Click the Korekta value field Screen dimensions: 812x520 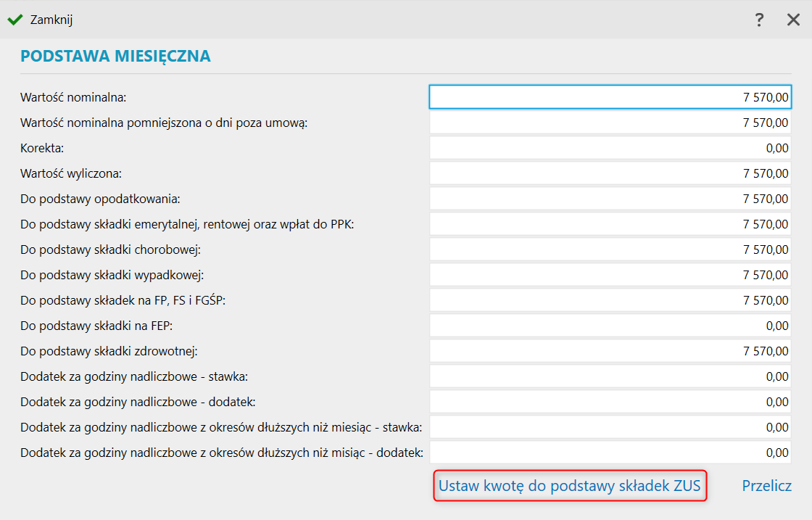pyautogui.click(x=610, y=148)
